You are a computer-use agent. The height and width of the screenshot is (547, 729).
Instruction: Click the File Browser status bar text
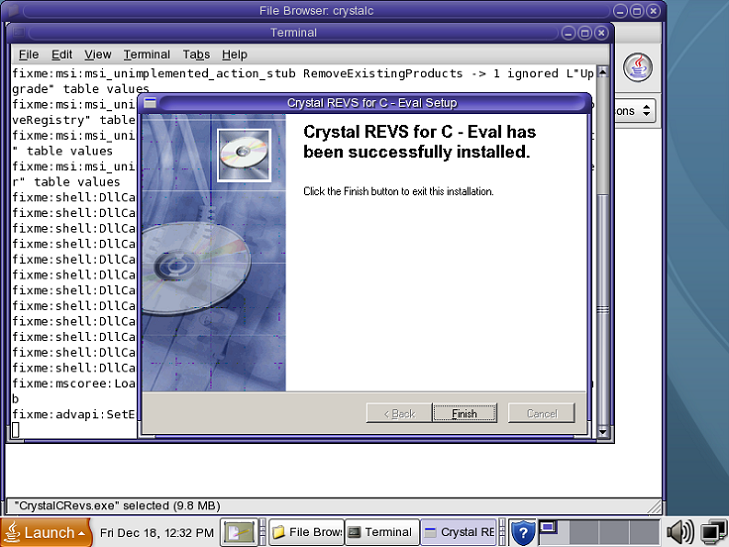point(117,506)
